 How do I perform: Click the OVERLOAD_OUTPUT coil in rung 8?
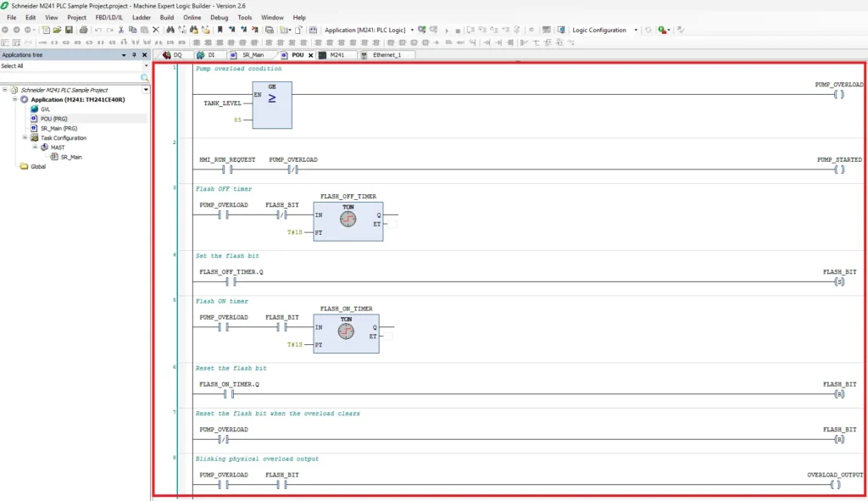click(x=835, y=484)
